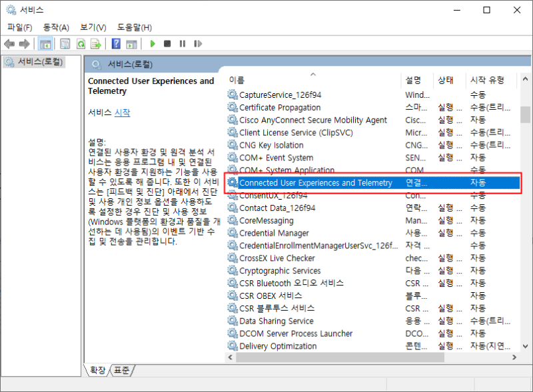This screenshot has height=392, width=533.
Task: Select the Certificate Propagation service
Action: 280,107
